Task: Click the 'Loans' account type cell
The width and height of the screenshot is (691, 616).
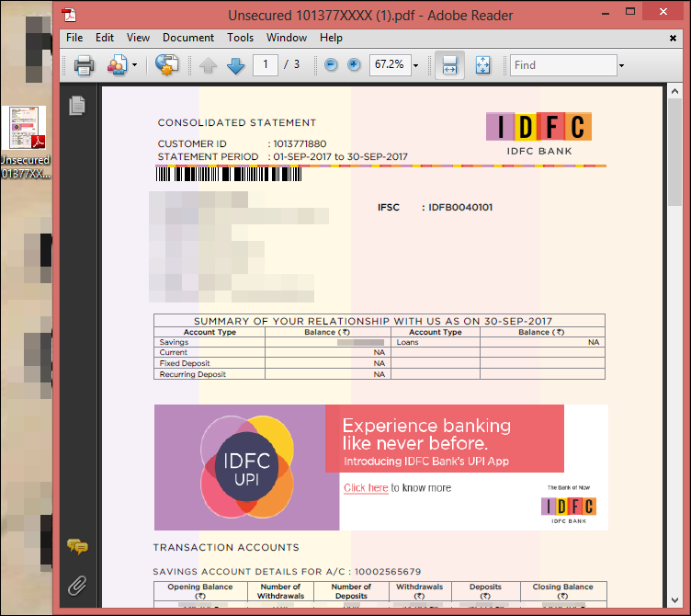Action: pyautogui.click(x=407, y=342)
